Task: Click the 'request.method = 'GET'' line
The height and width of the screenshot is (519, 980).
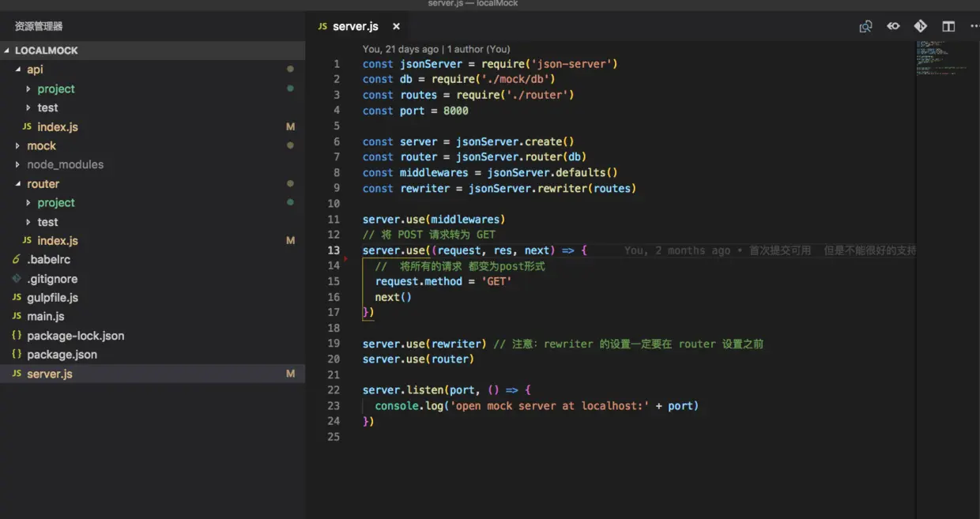Action: pos(443,281)
